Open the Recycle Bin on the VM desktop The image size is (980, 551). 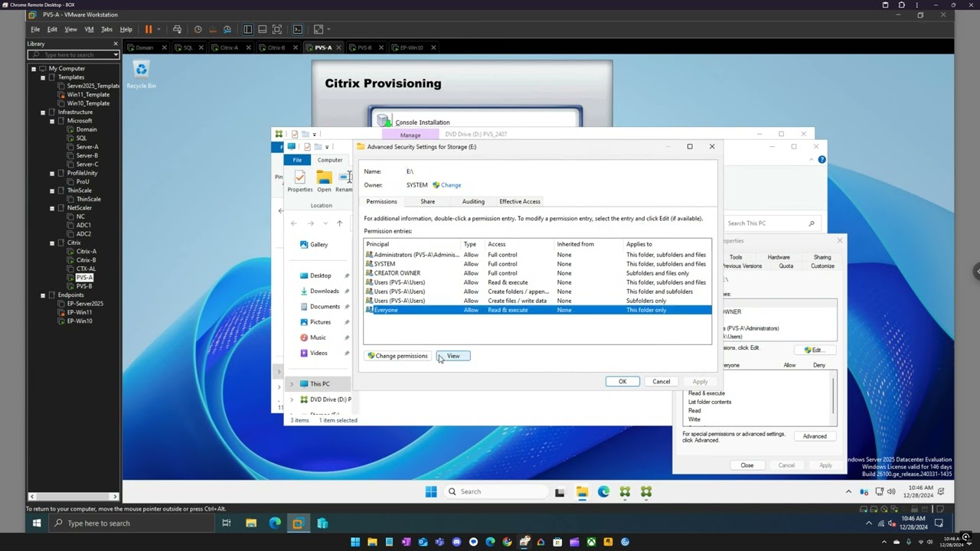coord(141,75)
